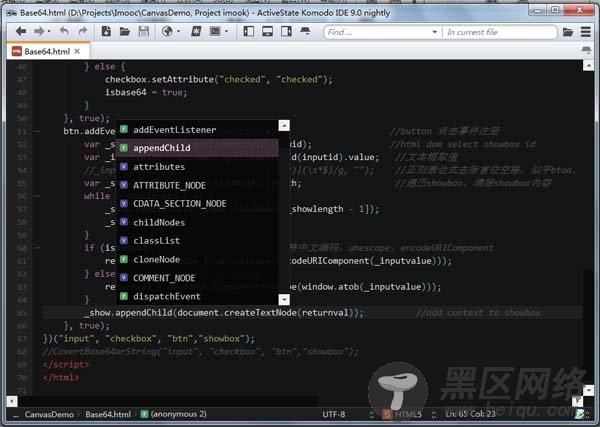600x427 pixels.
Task: Go forward with the right arrow toolbar icon
Action: pyautogui.click(x=39, y=31)
